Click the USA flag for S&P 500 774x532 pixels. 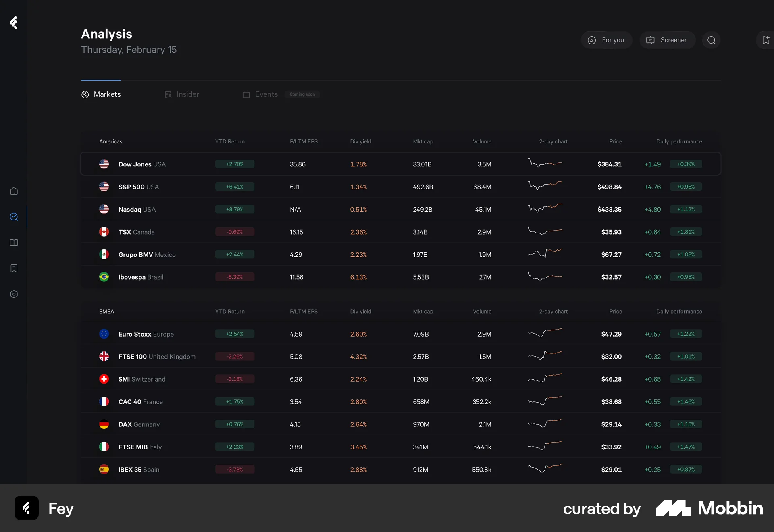coord(104,187)
